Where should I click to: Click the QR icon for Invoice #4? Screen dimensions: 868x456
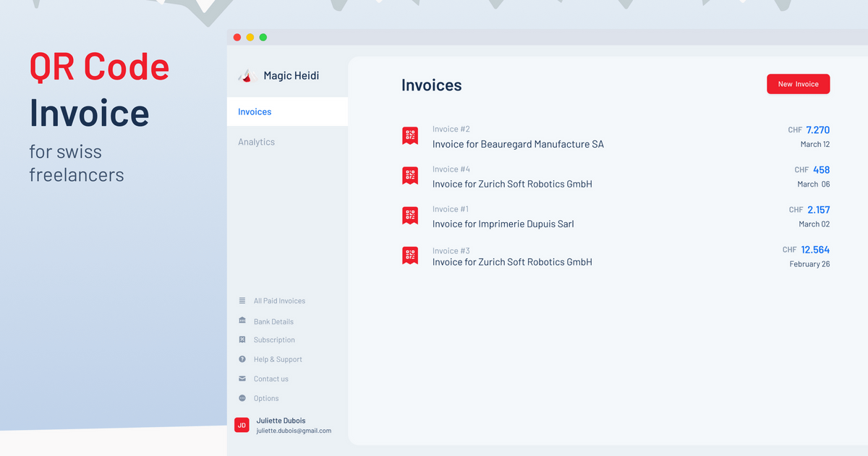pos(410,175)
